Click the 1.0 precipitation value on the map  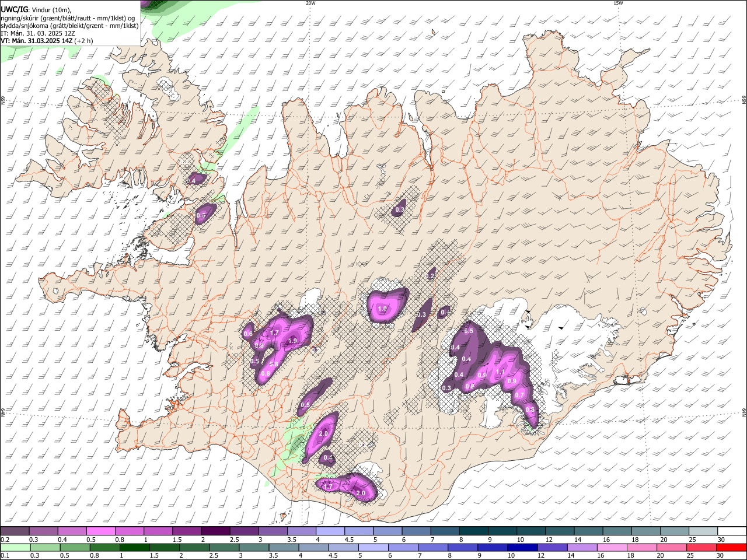[x=383, y=309]
